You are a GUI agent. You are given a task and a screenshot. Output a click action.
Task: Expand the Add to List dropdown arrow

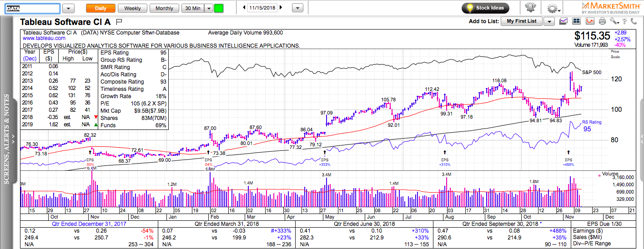(549, 21)
